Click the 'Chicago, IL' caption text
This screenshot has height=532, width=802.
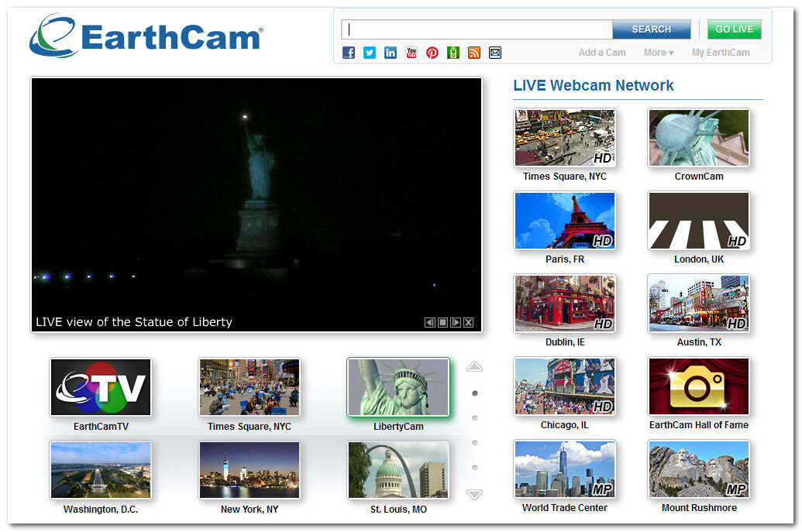tap(565, 424)
